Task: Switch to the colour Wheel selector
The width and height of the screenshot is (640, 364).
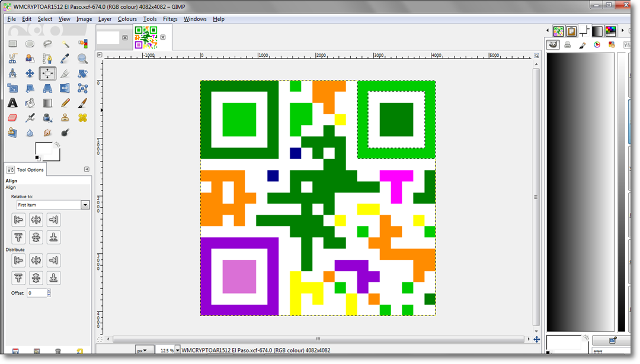Action: click(x=597, y=45)
